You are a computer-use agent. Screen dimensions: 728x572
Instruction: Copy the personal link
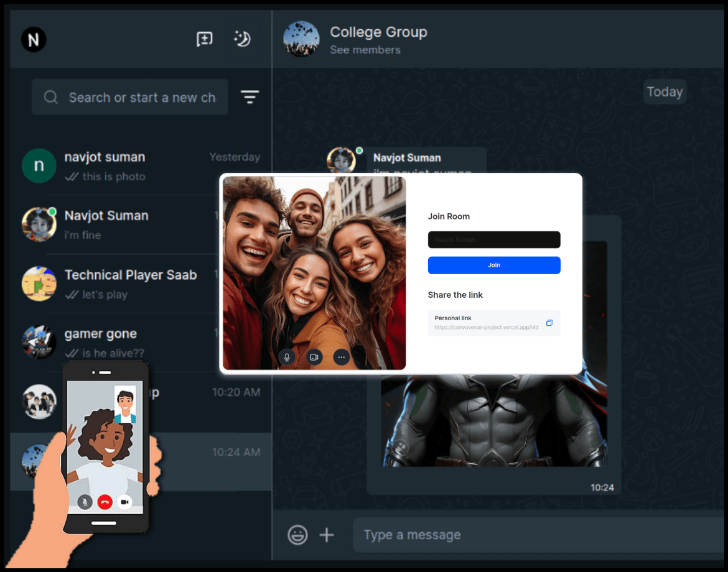549,323
